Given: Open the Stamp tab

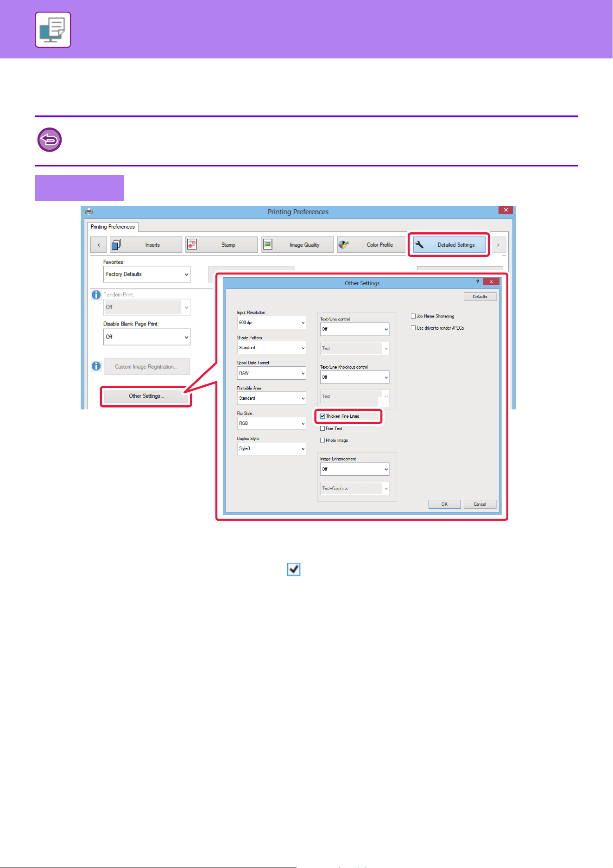Looking at the screenshot, I should pyautogui.click(x=221, y=245).
